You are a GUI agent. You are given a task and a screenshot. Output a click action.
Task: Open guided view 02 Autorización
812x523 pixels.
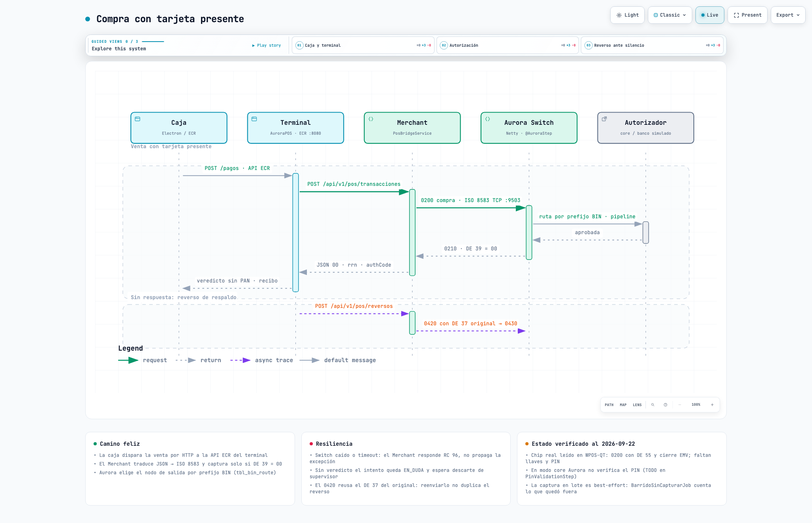(x=507, y=45)
